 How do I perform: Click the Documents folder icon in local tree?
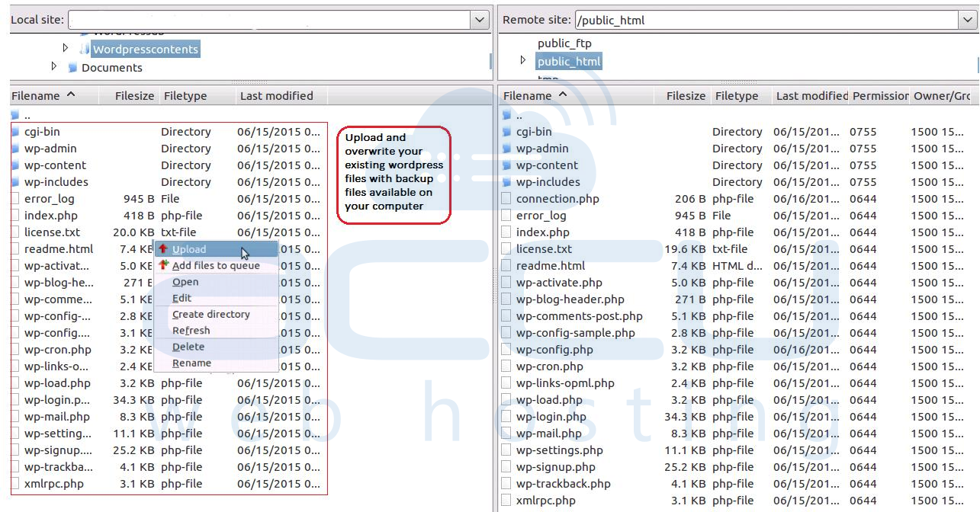(72, 68)
